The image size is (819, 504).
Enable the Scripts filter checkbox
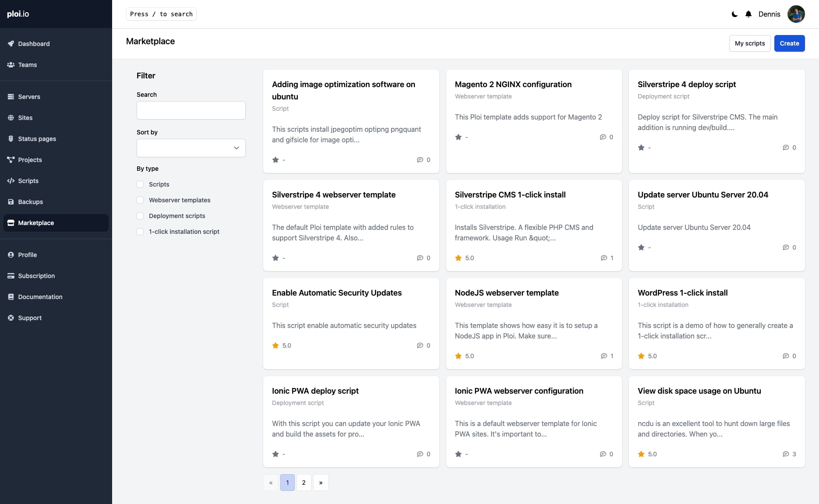click(x=140, y=184)
